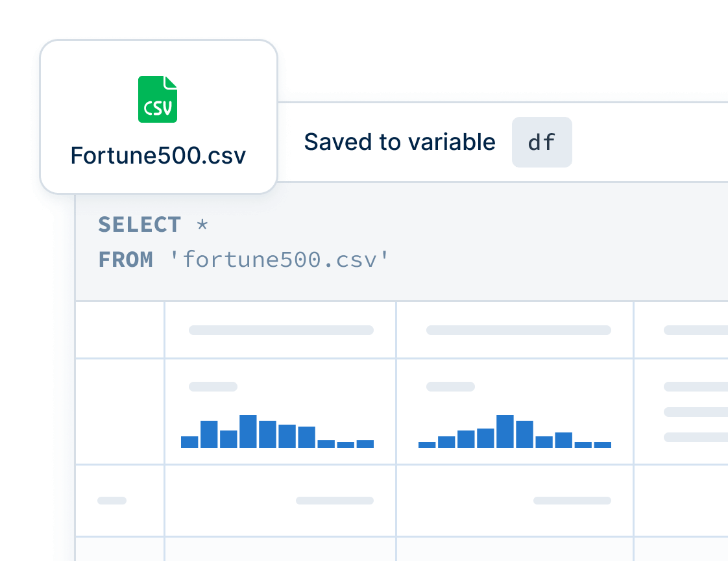
Task: Select the second data column header
Action: pos(518,330)
